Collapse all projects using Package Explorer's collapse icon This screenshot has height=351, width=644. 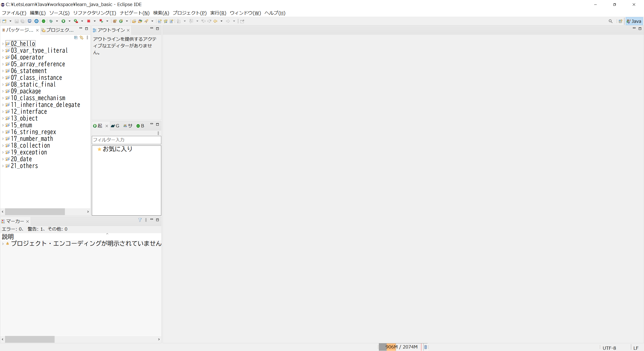point(76,38)
